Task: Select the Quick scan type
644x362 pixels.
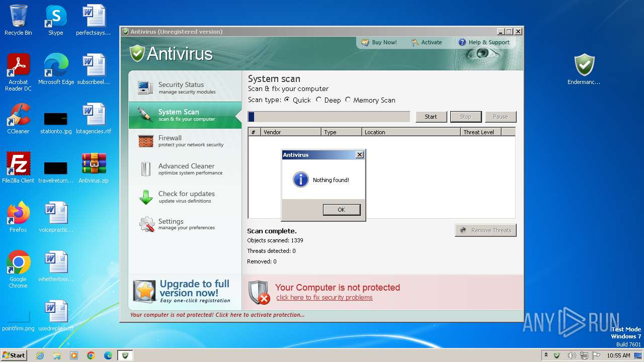Action: (287, 100)
